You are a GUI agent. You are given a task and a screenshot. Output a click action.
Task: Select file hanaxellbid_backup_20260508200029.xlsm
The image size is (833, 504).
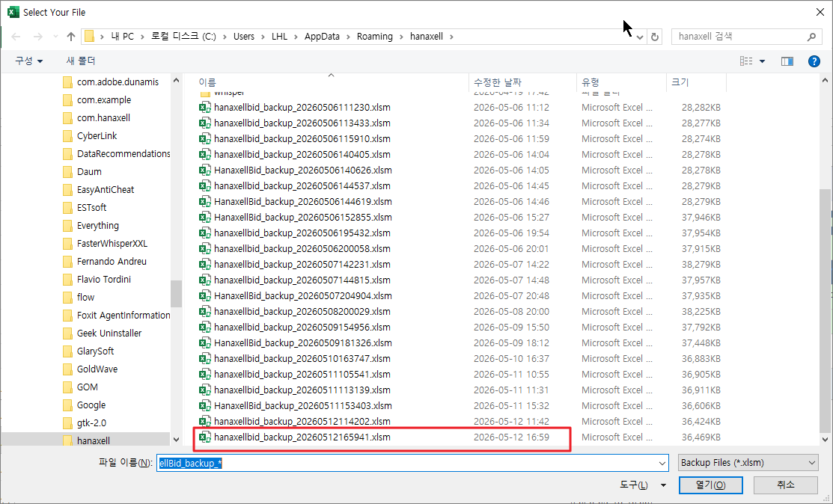coord(302,311)
